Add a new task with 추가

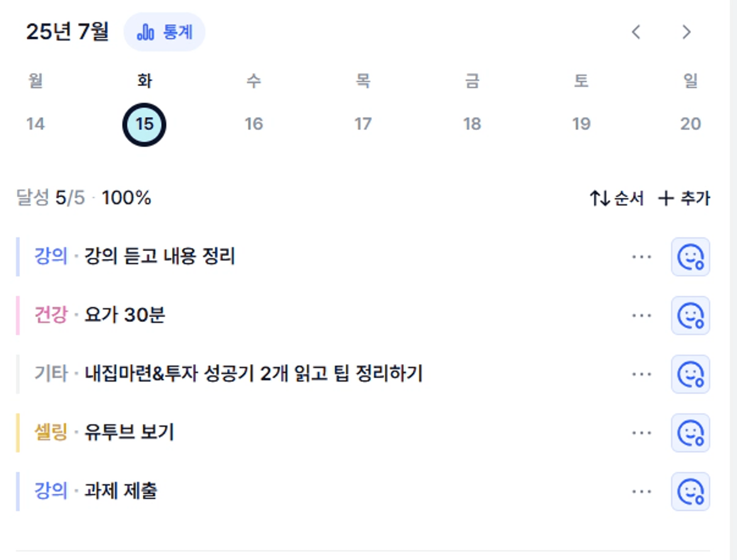click(684, 198)
